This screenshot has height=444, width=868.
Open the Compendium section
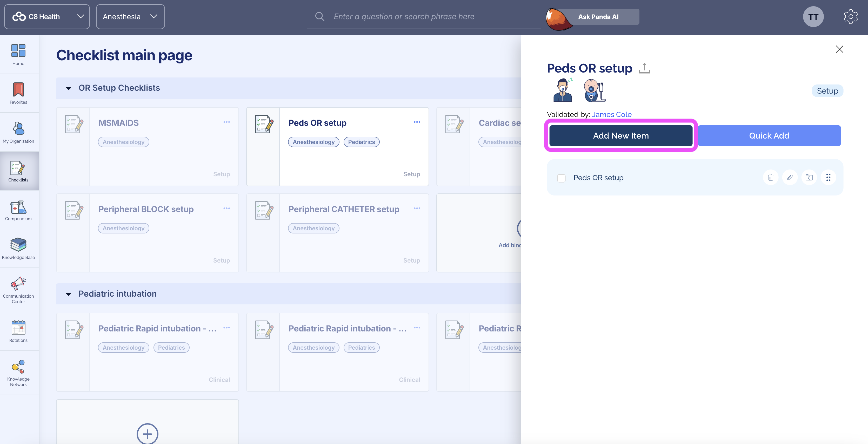(18, 210)
